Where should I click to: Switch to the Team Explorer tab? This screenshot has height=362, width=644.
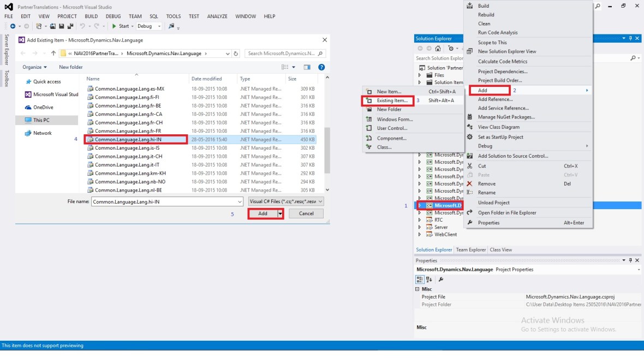pyautogui.click(x=470, y=250)
